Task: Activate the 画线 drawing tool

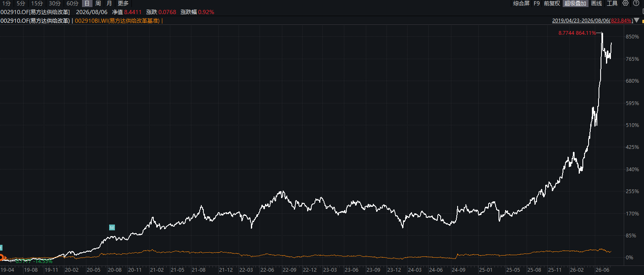Action: (x=596, y=3)
